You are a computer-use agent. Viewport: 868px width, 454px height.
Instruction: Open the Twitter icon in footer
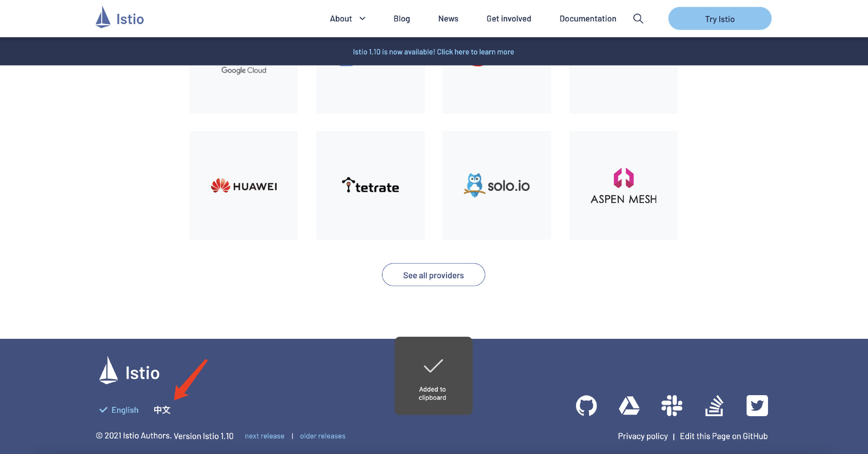tap(757, 406)
